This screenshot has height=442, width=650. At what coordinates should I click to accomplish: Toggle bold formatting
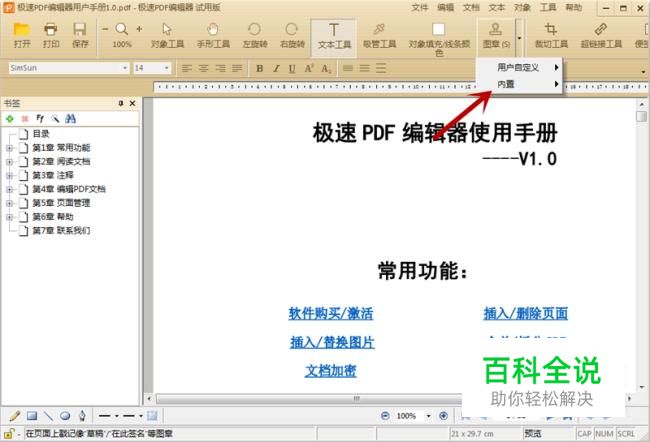pos(260,68)
